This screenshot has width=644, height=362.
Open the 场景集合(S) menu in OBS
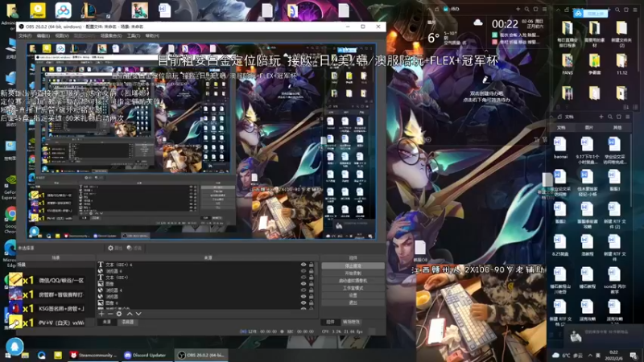tap(111, 36)
